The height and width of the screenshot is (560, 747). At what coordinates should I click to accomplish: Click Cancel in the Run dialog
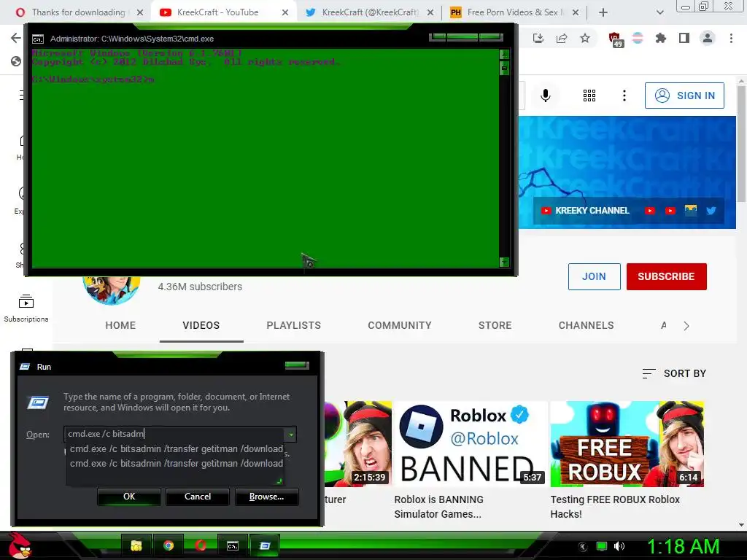(198, 496)
